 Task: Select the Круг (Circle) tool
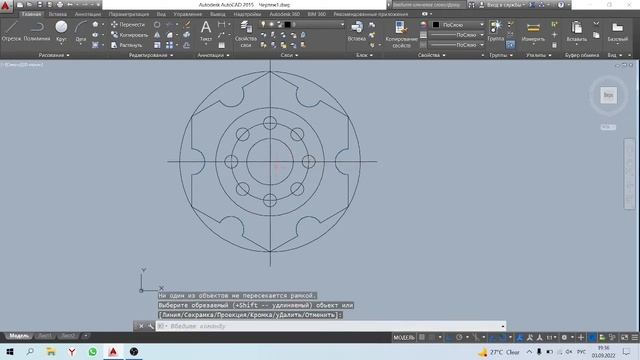coord(61,31)
